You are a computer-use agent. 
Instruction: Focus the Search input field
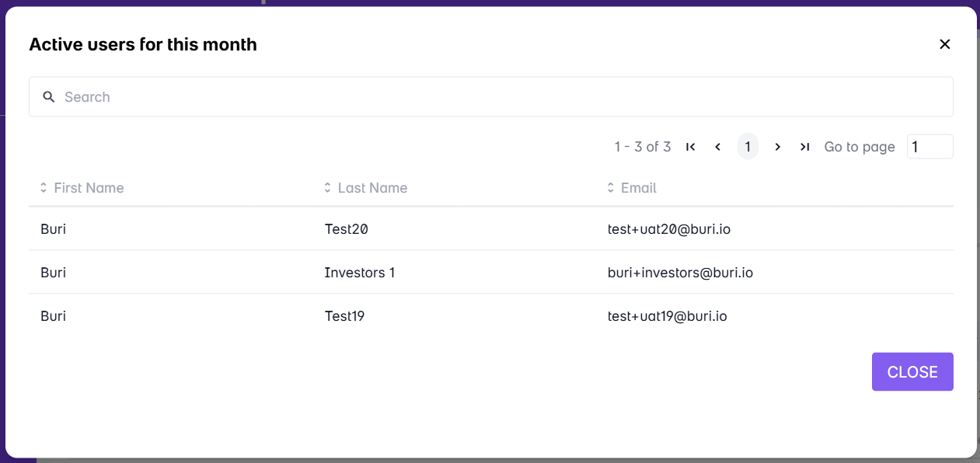497,97
